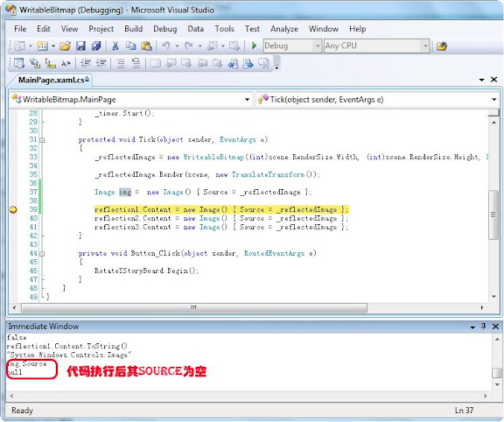The image size is (504, 422).
Task: Open the Solution Configurations Debug dropdown
Action: 318,46
